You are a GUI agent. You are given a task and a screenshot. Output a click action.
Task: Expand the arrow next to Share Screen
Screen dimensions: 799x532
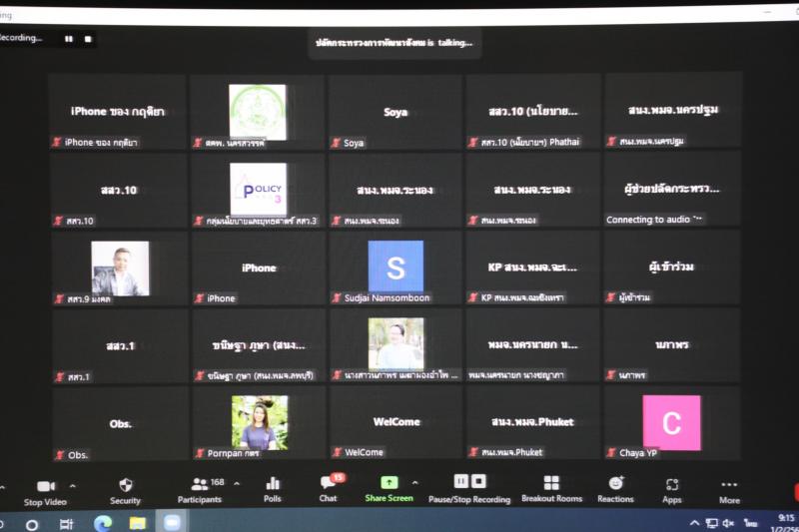point(414,482)
